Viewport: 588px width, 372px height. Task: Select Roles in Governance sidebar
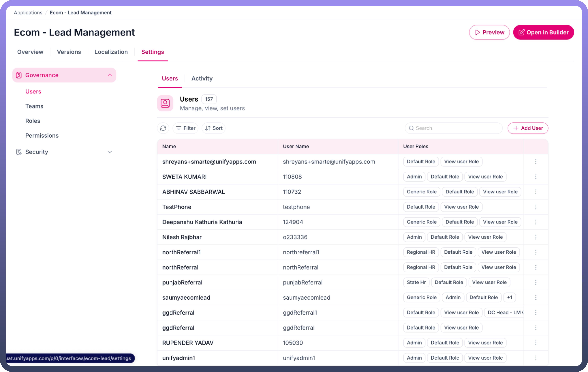(x=33, y=121)
